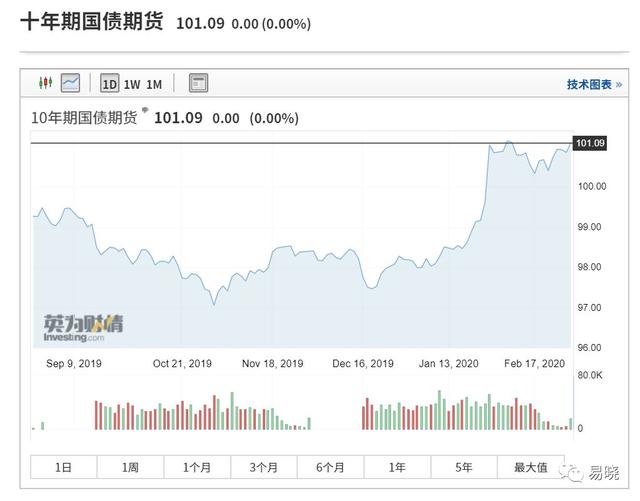Choose the 1周 time range
This screenshot has height=501, width=640.
click(x=130, y=467)
